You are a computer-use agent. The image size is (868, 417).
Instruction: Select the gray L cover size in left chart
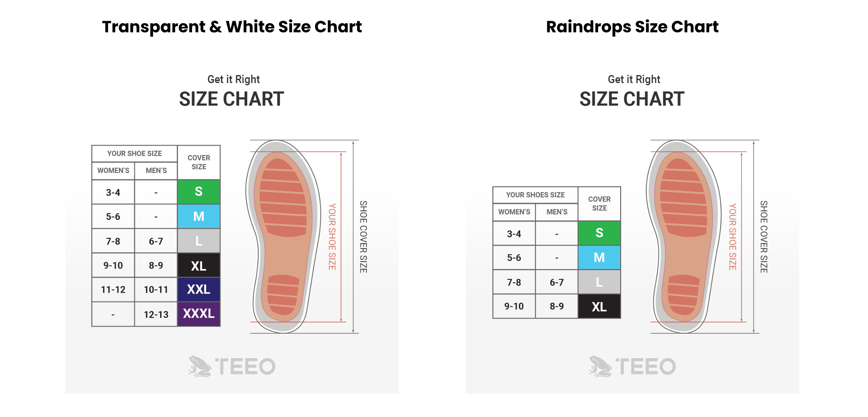(x=199, y=240)
